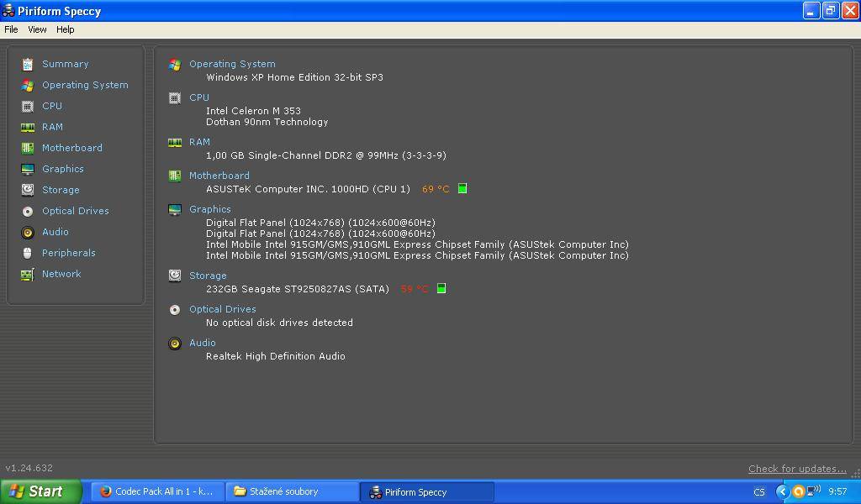Switch to Stažené soubory taskbar folder
Screen dimensions: 861x504
(x=292, y=492)
